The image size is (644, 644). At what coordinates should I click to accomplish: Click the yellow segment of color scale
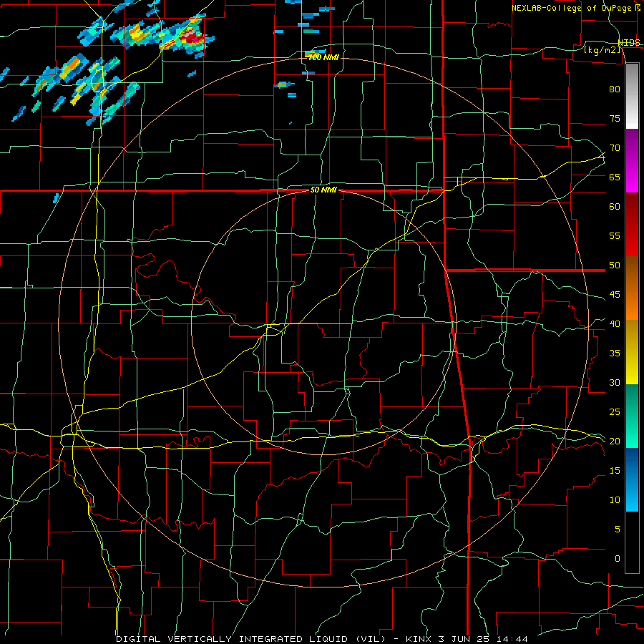(x=632, y=352)
